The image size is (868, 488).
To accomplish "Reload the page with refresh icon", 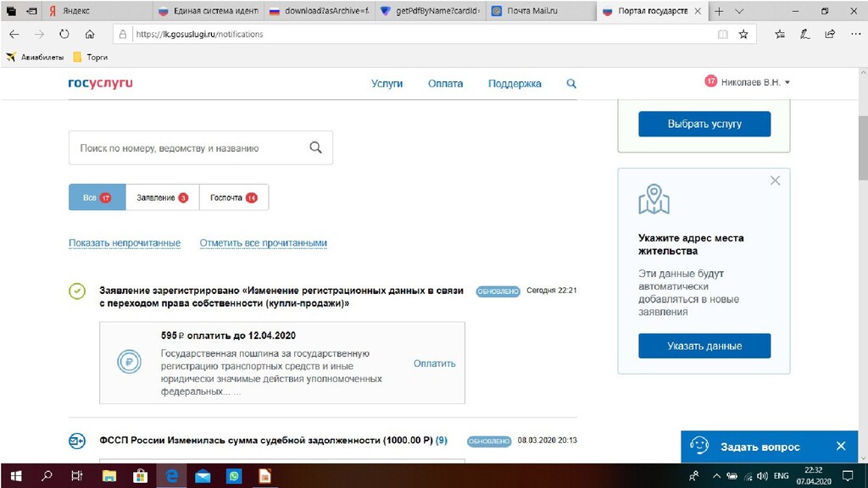I will (x=64, y=34).
